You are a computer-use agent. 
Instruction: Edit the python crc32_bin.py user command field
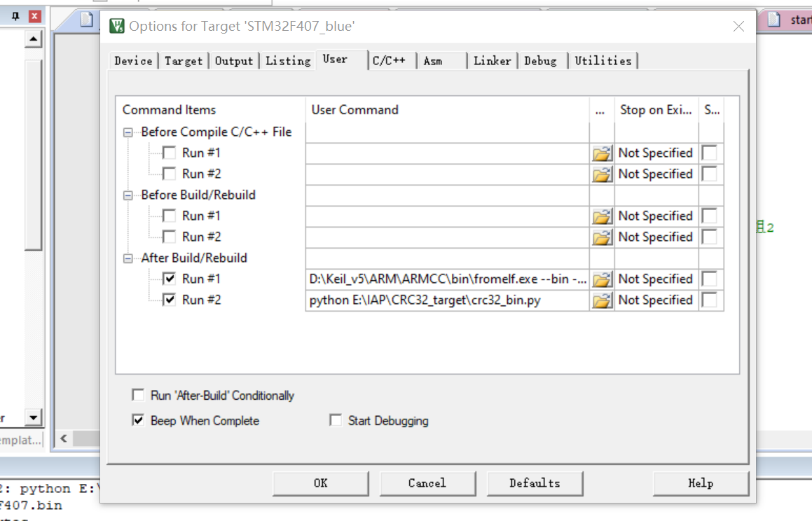(x=446, y=300)
